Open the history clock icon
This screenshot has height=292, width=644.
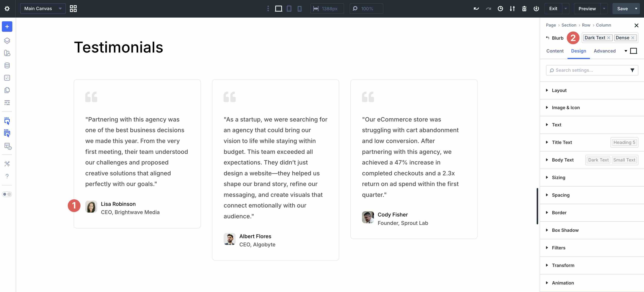coord(500,8)
